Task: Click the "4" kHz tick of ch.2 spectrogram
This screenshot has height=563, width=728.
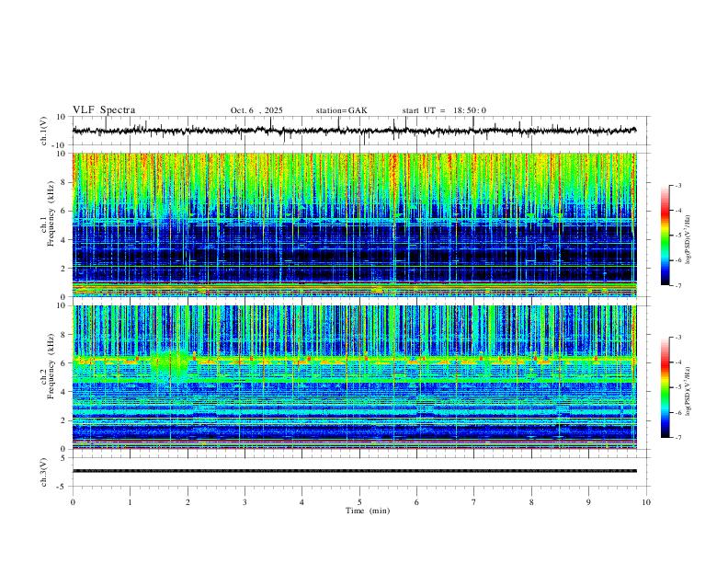Action: point(64,392)
